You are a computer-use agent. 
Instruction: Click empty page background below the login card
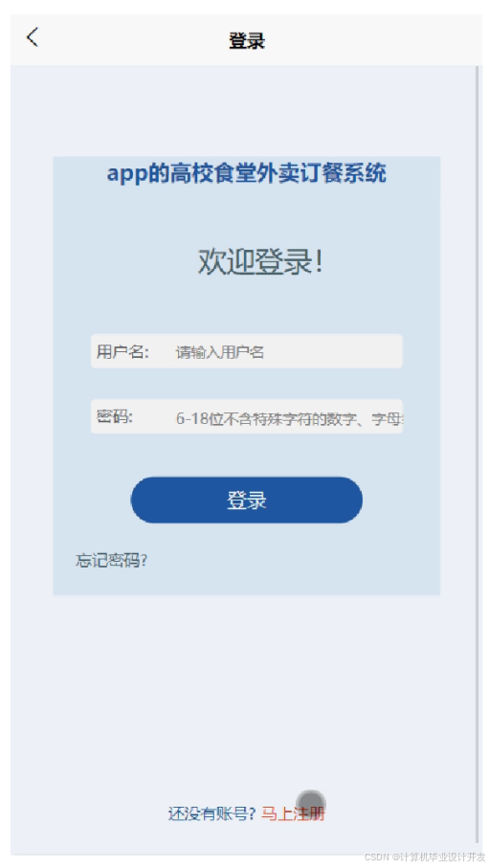[244, 692]
